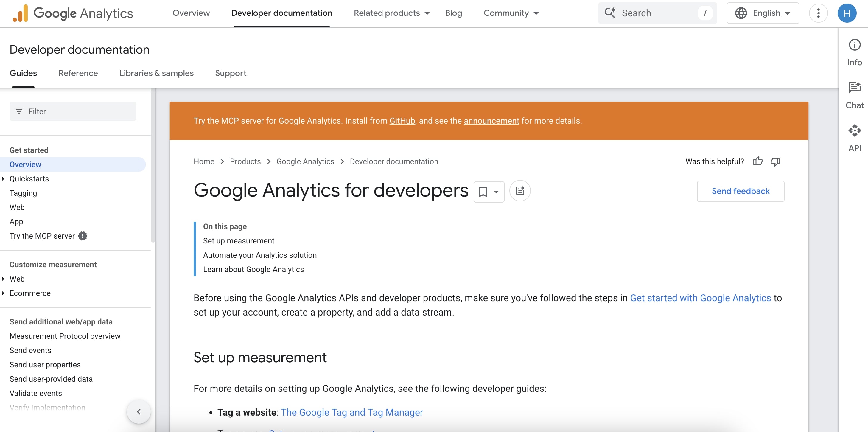The height and width of the screenshot is (432, 868).
Task: Open the Info side panel
Action: 854,52
